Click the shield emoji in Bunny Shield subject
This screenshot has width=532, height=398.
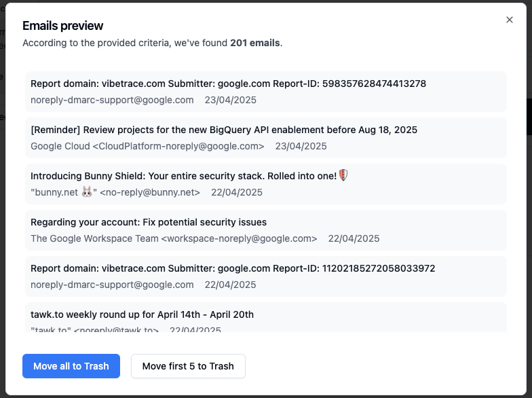coord(343,175)
